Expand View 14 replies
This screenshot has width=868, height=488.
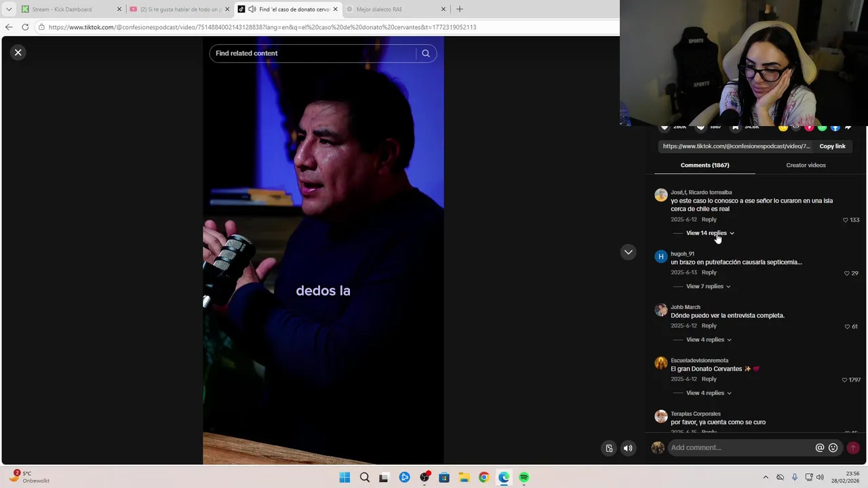coord(709,233)
